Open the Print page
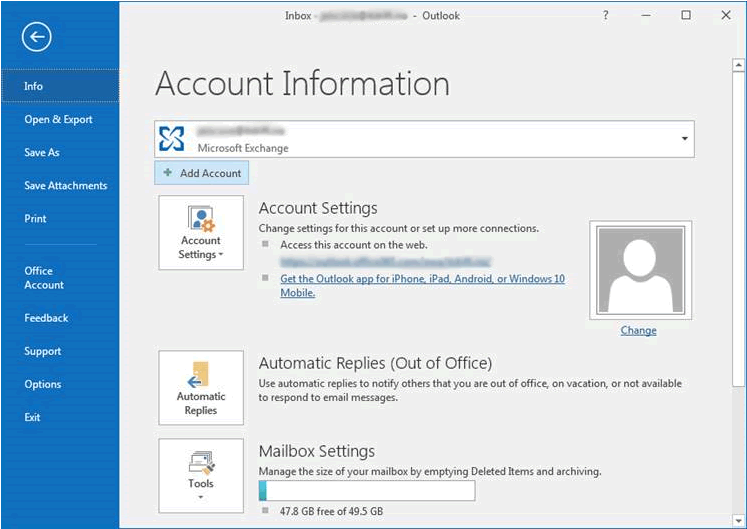 coord(35,219)
